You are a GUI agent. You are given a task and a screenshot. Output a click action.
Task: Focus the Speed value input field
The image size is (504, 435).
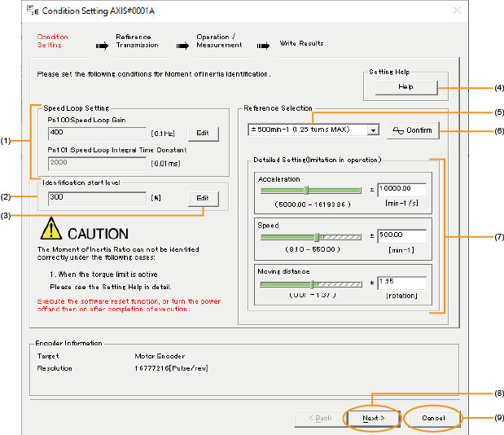pos(401,236)
